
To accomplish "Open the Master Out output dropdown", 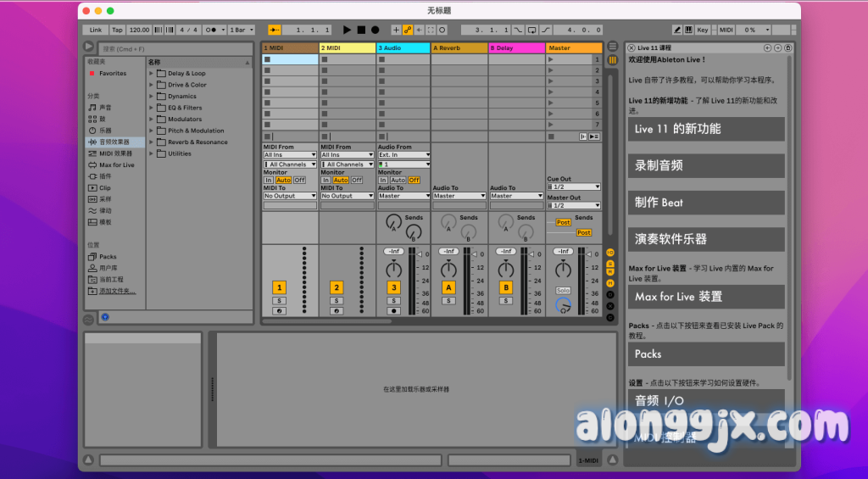I will [573, 205].
